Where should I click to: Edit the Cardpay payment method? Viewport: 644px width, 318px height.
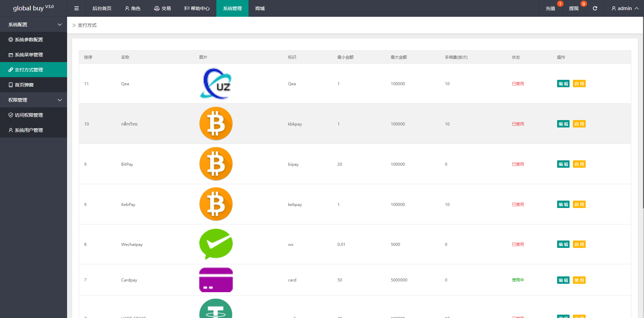point(563,280)
